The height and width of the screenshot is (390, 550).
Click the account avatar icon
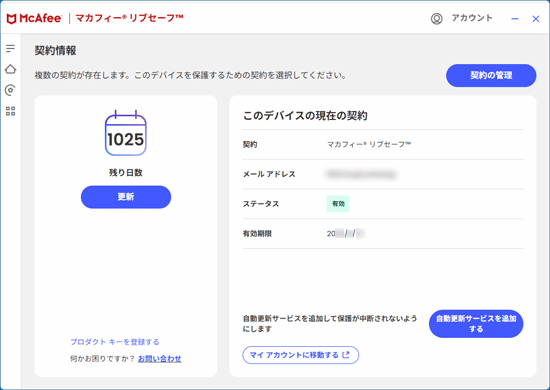[x=436, y=19]
